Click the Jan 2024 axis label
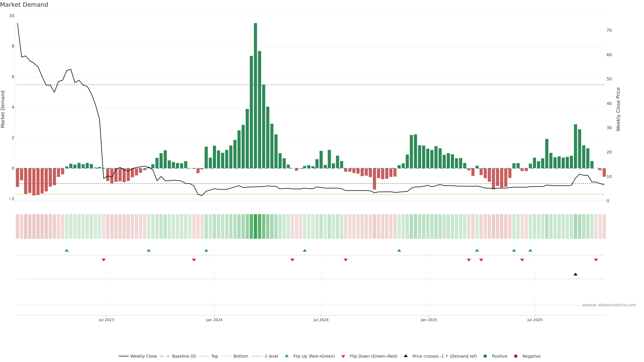 click(x=214, y=320)
